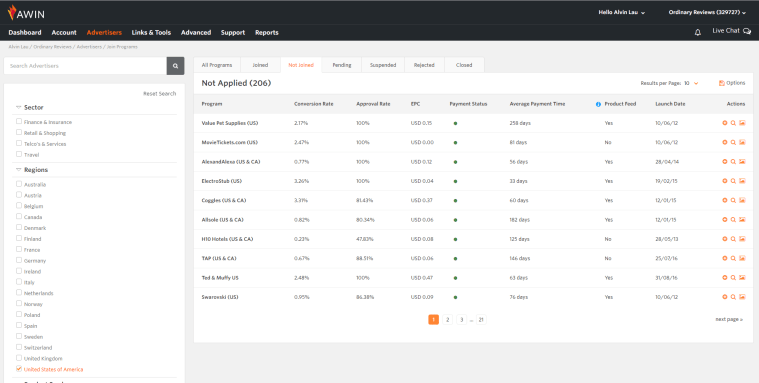Click the next page link
This screenshot has width=759, height=383.
(x=729, y=320)
